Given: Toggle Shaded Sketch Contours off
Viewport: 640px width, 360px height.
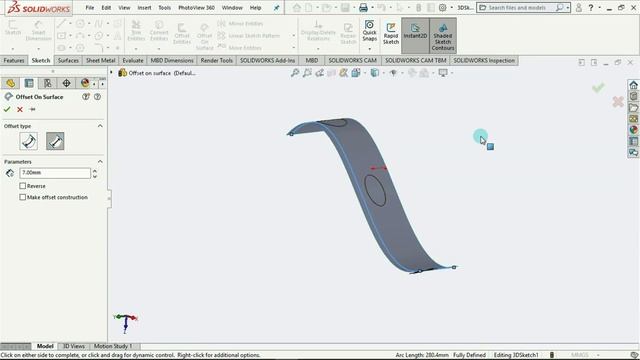Looking at the screenshot, I should coord(443,36).
